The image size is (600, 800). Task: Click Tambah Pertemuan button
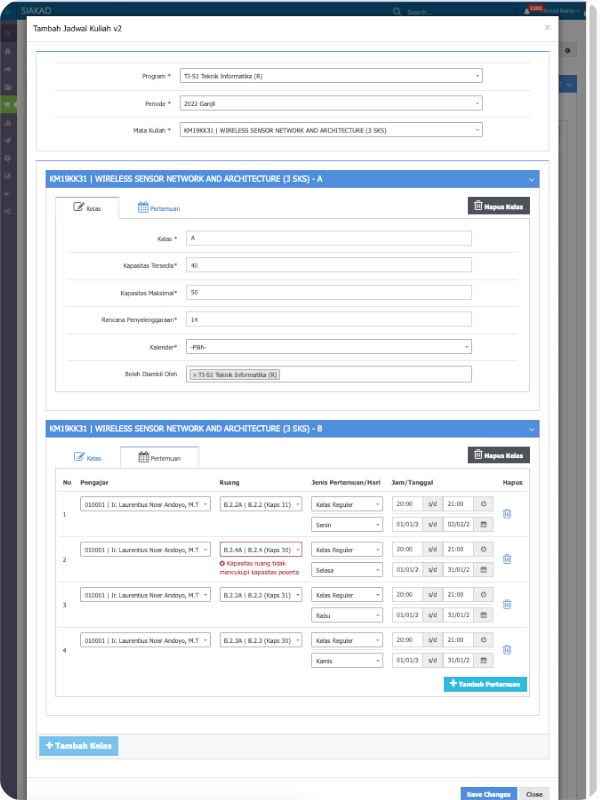coord(485,684)
